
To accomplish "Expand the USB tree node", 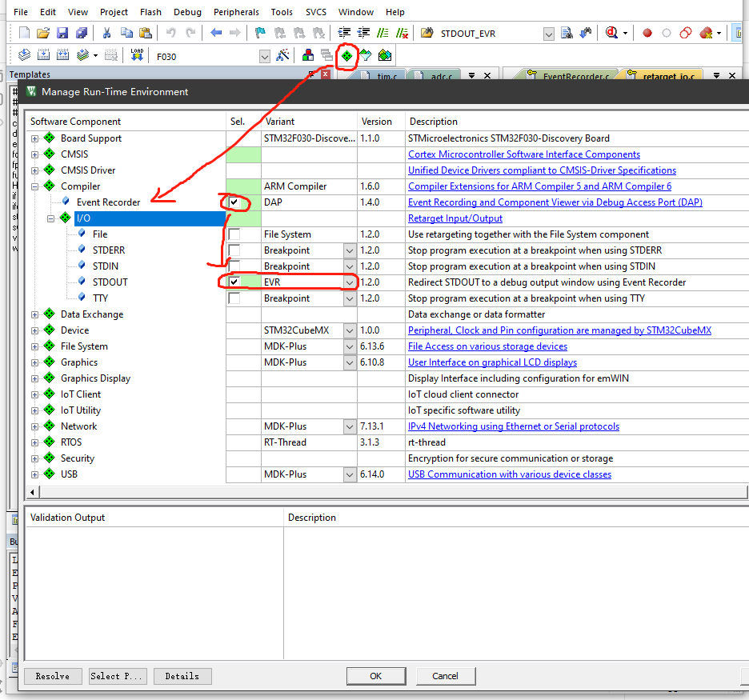I will [35, 474].
